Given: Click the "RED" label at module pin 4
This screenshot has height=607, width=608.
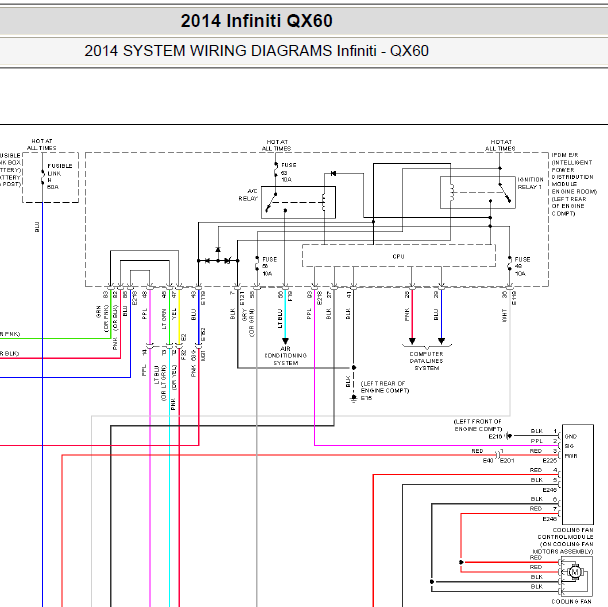Looking at the screenshot, I should coord(536,470).
